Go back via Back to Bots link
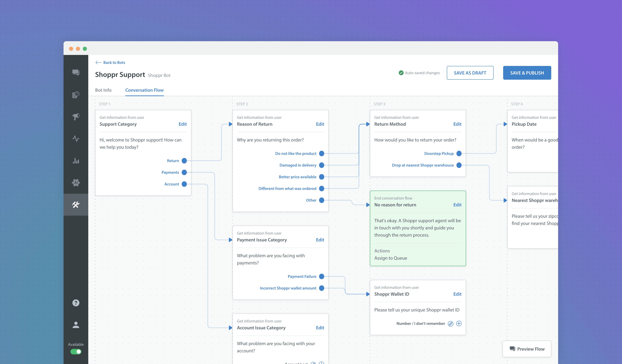Screen dimensions: 622x364 click(110, 62)
